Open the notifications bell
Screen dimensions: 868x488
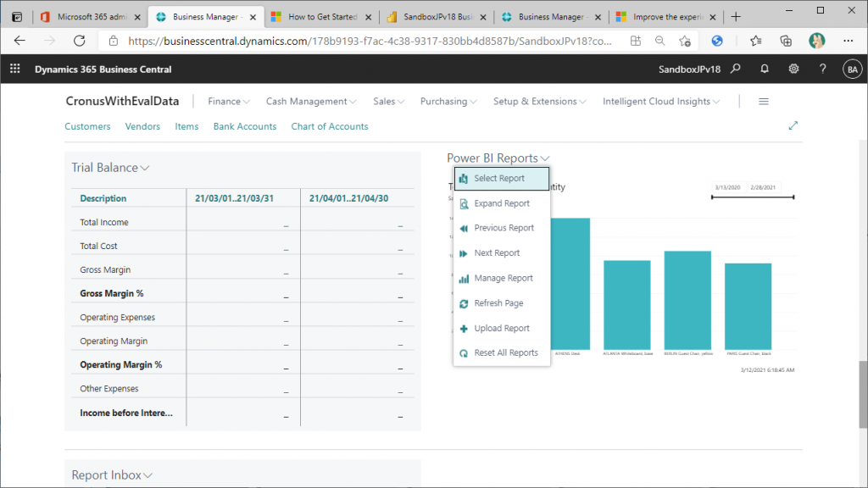click(x=765, y=69)
